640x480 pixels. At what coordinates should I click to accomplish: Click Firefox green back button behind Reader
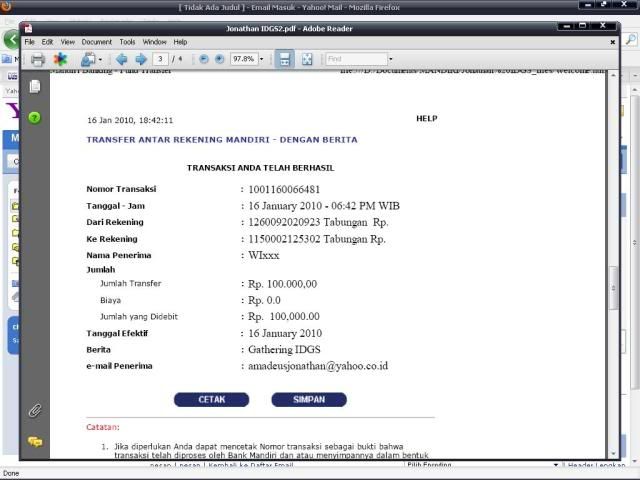pyautogui.click(x=11, y=40)
